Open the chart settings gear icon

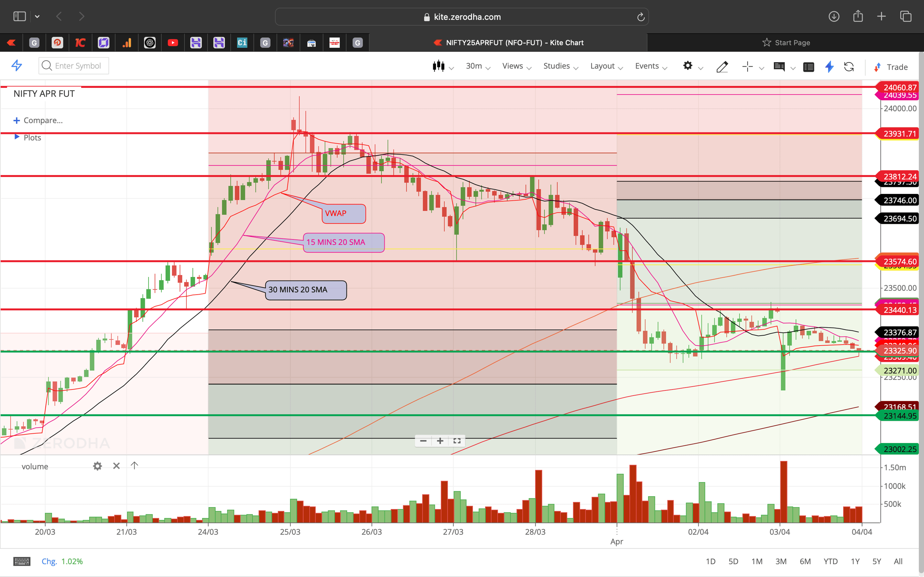point(688,66)
